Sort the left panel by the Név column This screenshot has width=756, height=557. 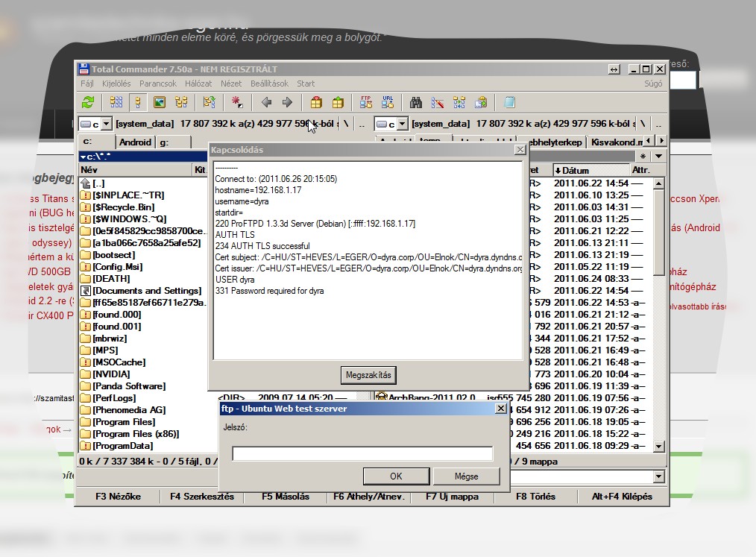(x=136, y=170)
